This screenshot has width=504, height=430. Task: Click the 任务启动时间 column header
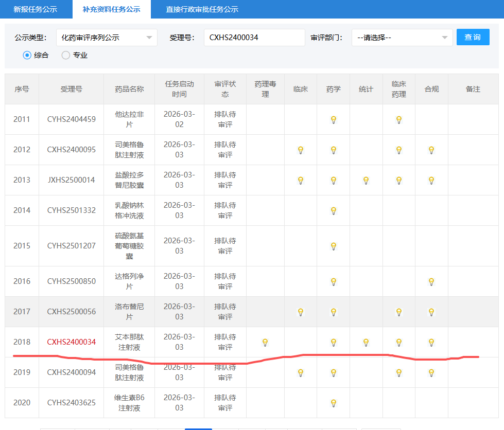[x=179, y=89]
